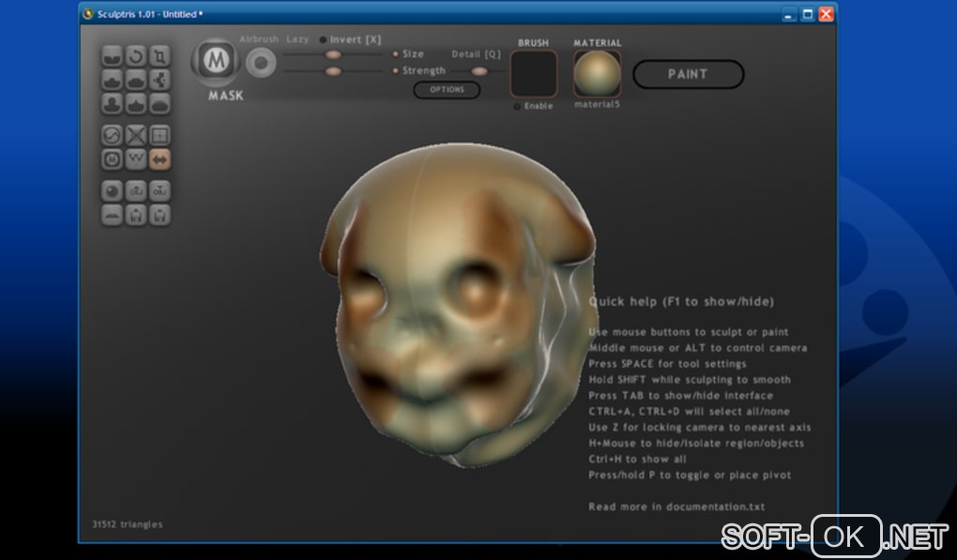Maximize the Sculptris window

coord(808,14)
